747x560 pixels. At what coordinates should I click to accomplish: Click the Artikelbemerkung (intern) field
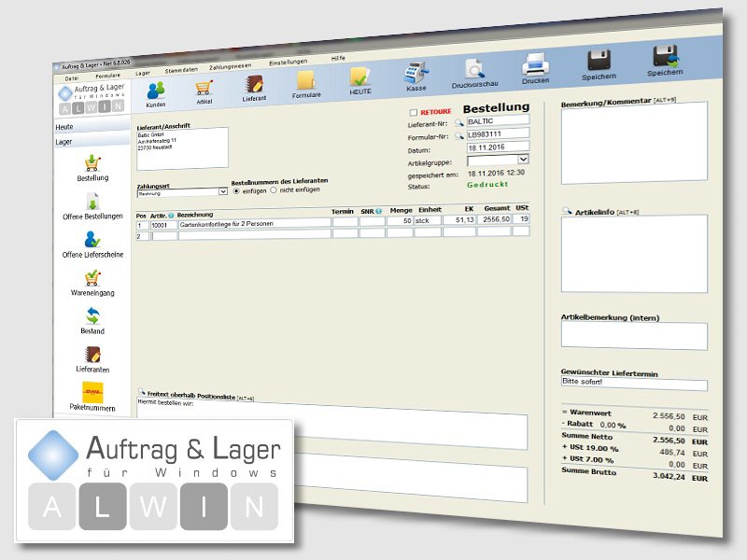click(x=634, y=336)
